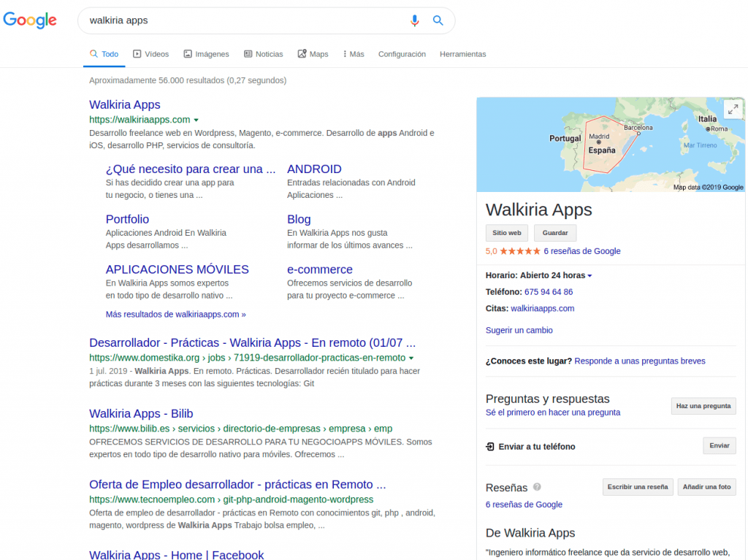Open the Portfolio sitelink

pos(127,220)
